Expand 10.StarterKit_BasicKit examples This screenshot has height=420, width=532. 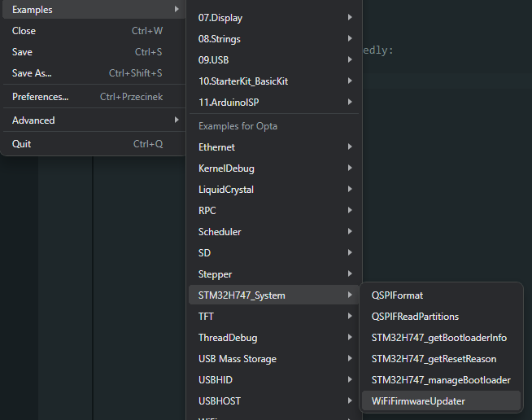point(274,81)
